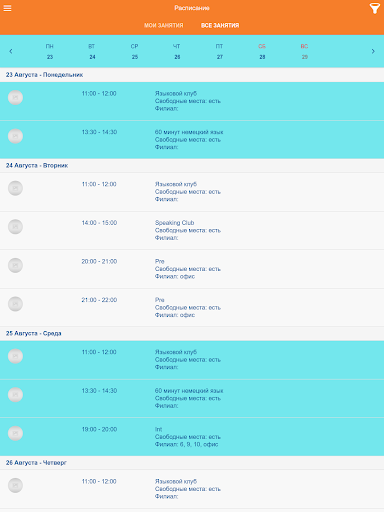
Task: Open the Speaking Club lesson title
Action: click(x=174, y=223)
